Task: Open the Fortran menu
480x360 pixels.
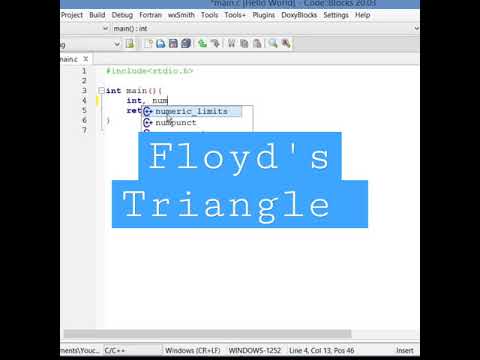Action: pyautogui.click(x=150, y=15)
